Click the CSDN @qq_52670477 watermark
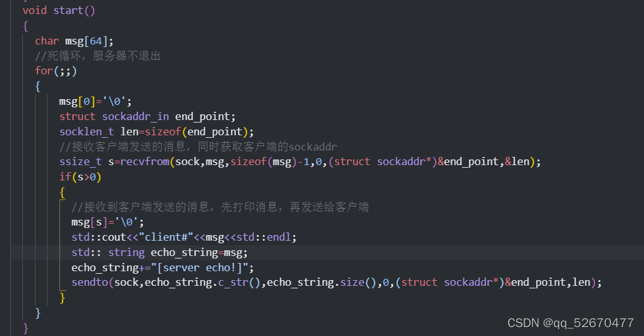 pos(570,323)
